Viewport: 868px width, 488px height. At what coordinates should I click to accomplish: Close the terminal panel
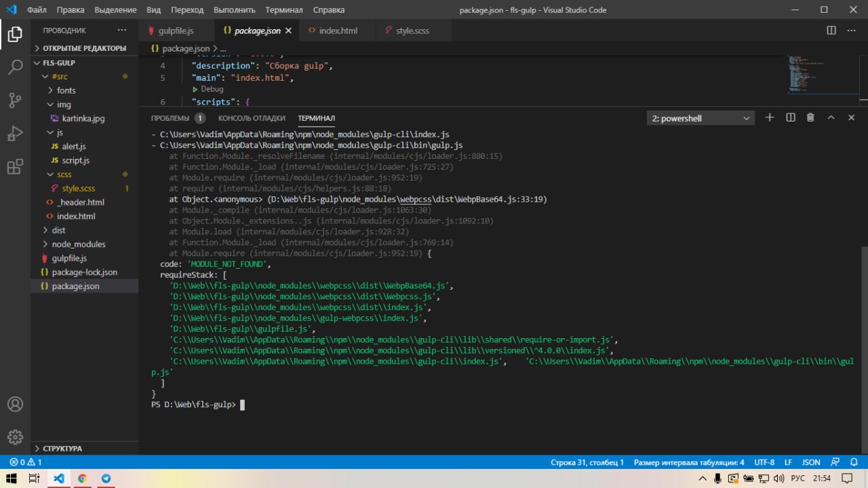point(851,117)
